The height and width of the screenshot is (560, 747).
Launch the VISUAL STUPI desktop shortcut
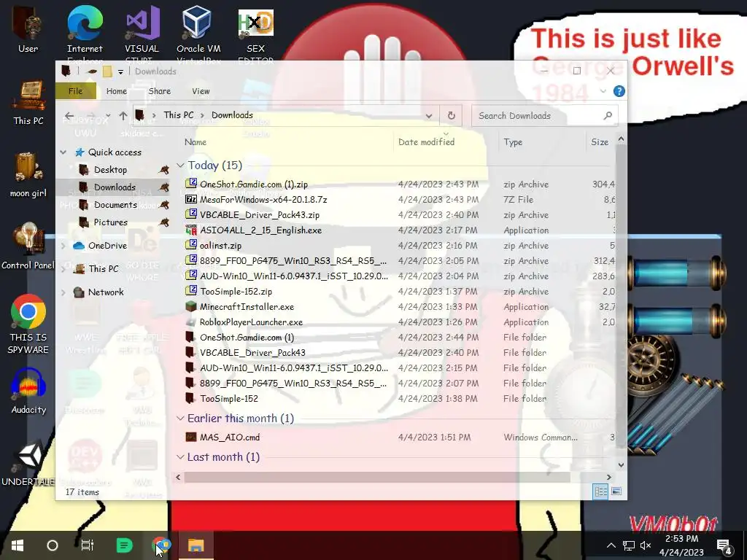pos(142,34)
